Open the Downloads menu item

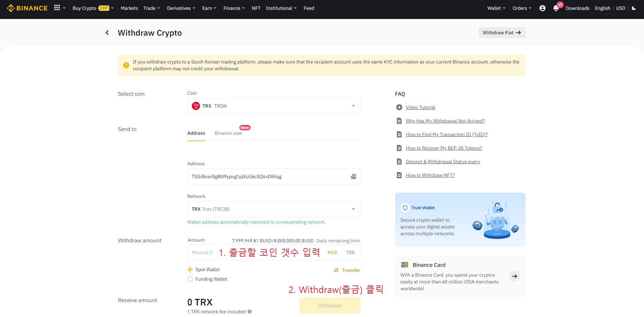pyautogui.click(x=577, y=8)
